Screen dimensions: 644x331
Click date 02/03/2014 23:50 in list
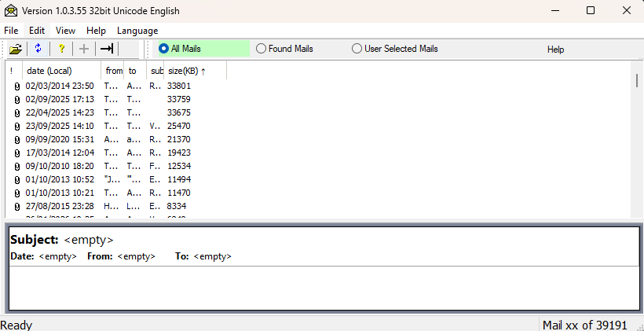[x=60, y=86]
